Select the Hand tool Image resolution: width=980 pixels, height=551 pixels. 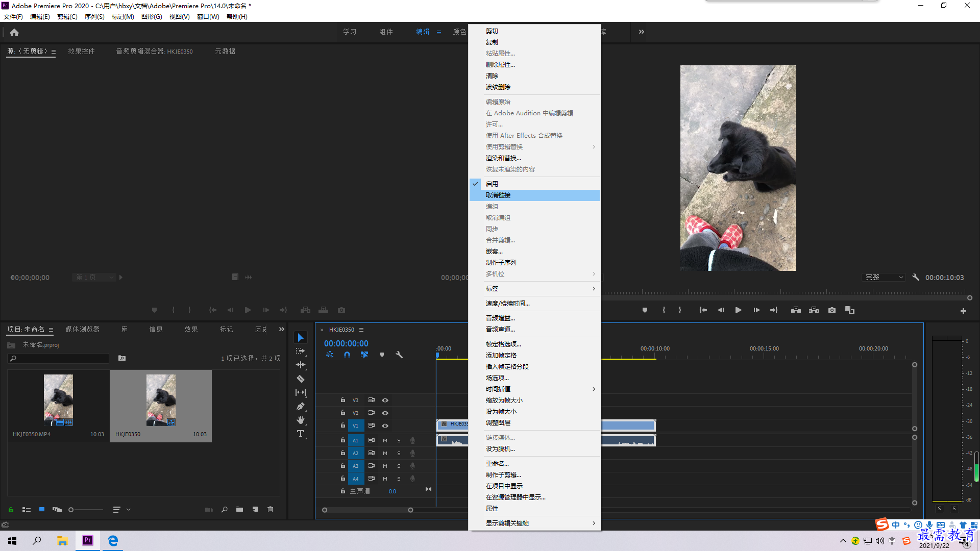(301, 420)
